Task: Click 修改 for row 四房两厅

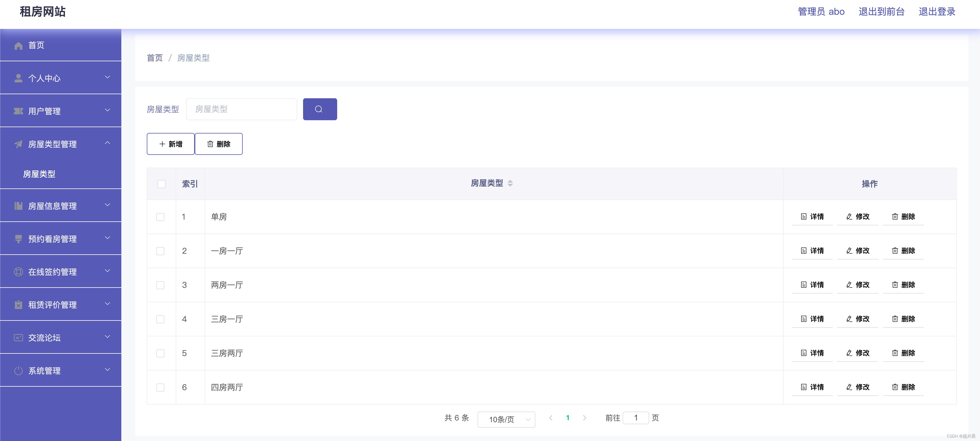Action: [x=857, y=387]
